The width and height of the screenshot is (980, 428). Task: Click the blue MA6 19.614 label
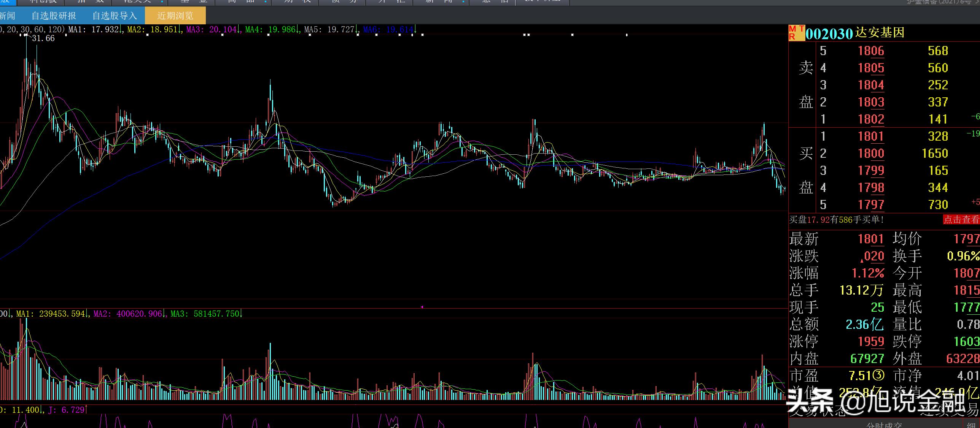coord(388,29)
